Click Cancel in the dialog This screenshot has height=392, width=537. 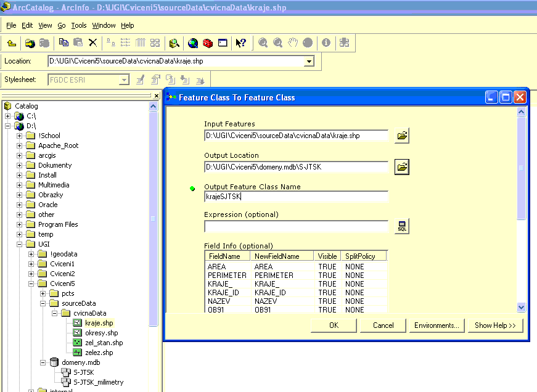pyautogui.click(x=383, y=325)
